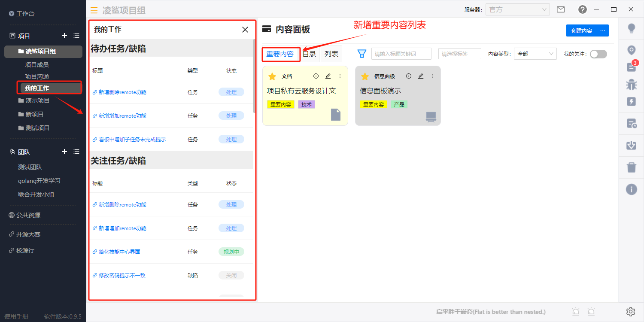644x322 pixels.
Task: Click the info icon on the 文档 card
Action: coord(316,76)
